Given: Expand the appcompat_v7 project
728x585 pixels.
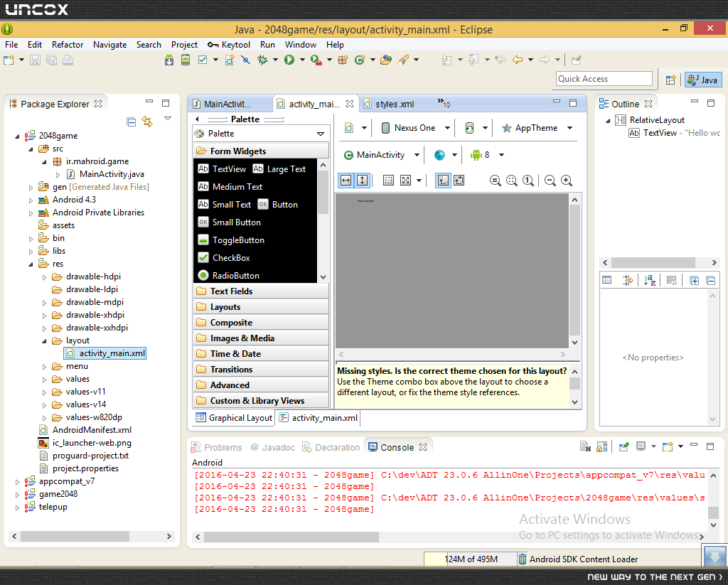Looking at the screenshot, I should click(17, 482).
